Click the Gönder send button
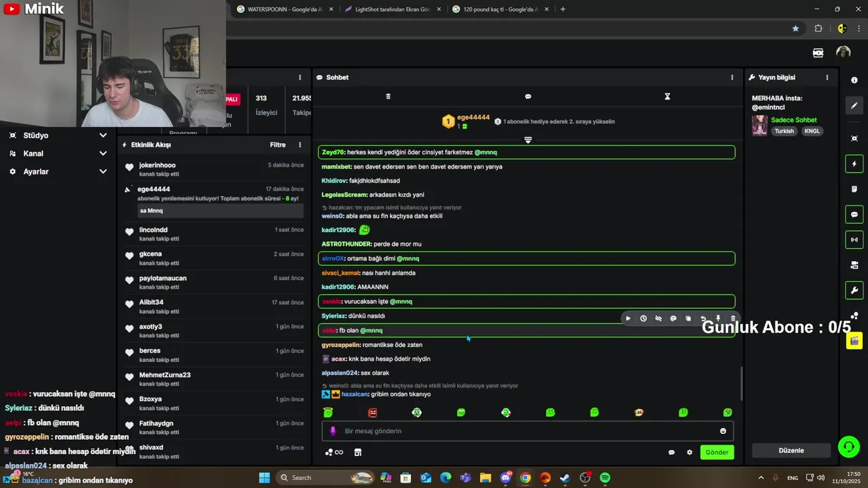 pos(717,452)
